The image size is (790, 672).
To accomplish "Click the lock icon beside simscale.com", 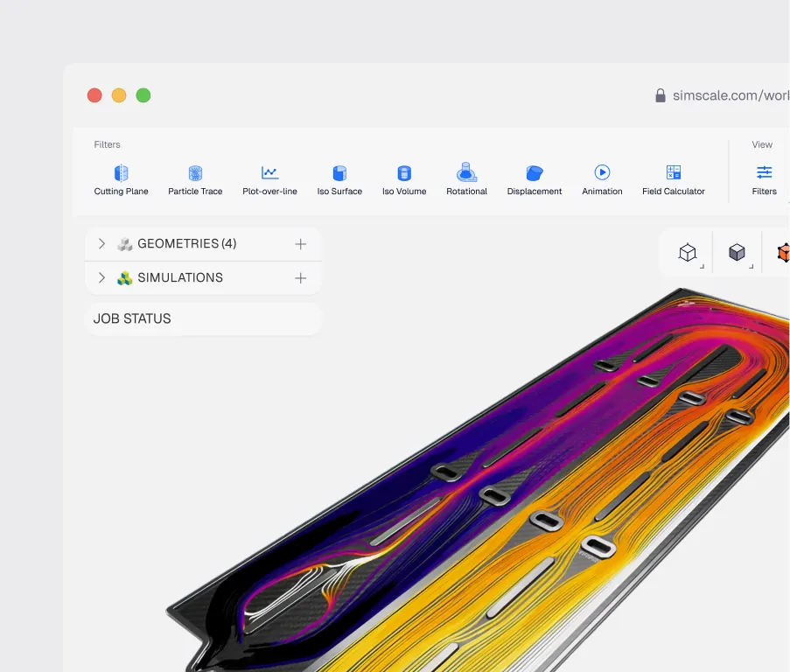I will tap(660, 95).
